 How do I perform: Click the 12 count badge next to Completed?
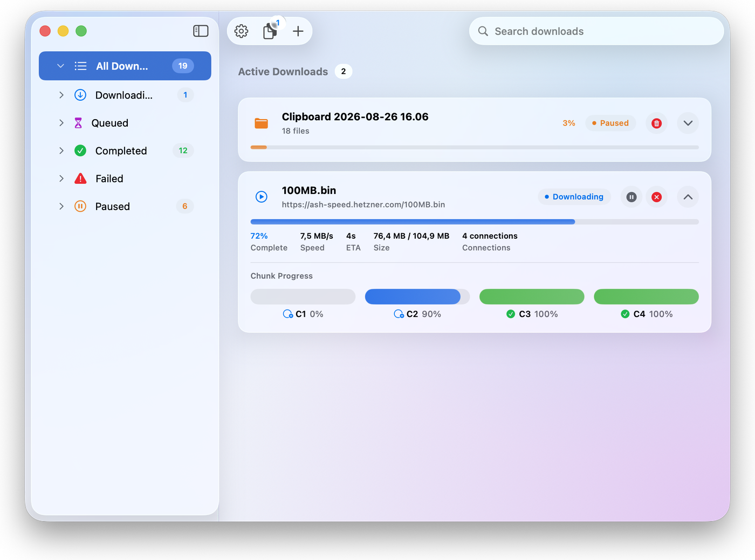point(183,151)
